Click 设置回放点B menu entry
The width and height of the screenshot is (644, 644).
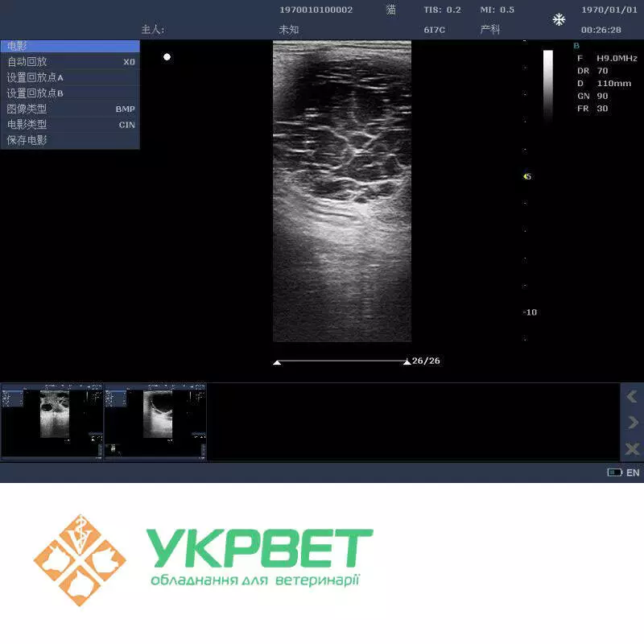coord(70,93)
